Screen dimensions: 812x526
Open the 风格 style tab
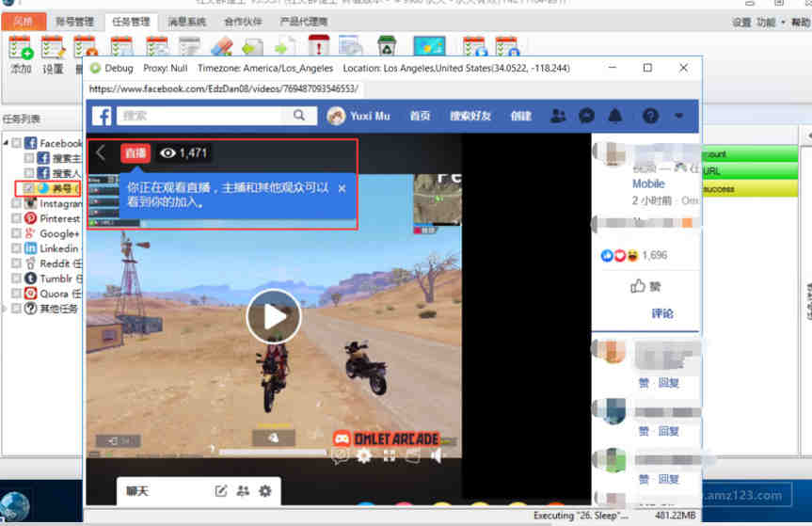(24, 22)
